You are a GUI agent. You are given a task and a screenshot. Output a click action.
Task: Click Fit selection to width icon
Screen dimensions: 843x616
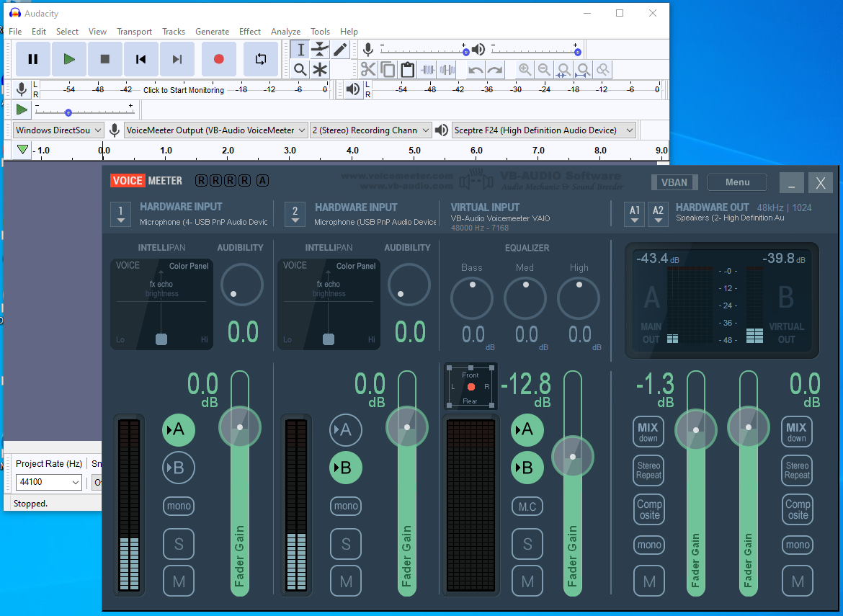[x=563, y=69]
